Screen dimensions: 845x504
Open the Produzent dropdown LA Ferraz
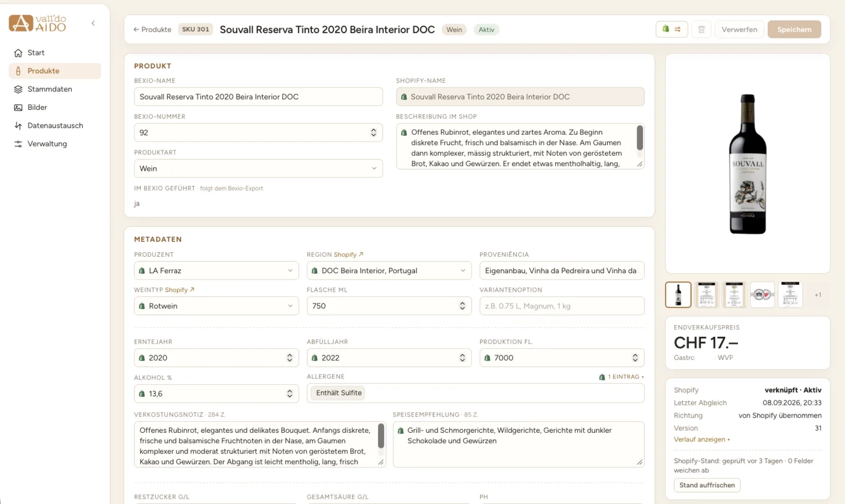[216, 270]
